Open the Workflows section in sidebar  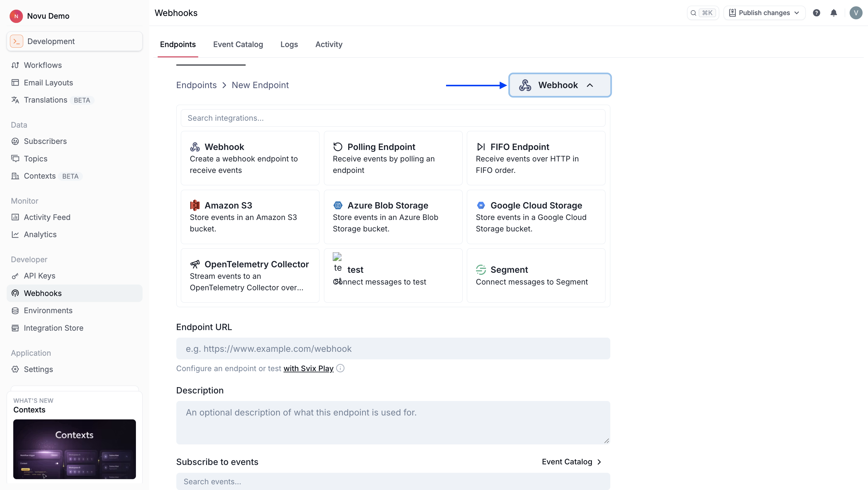tap(43, 65)
